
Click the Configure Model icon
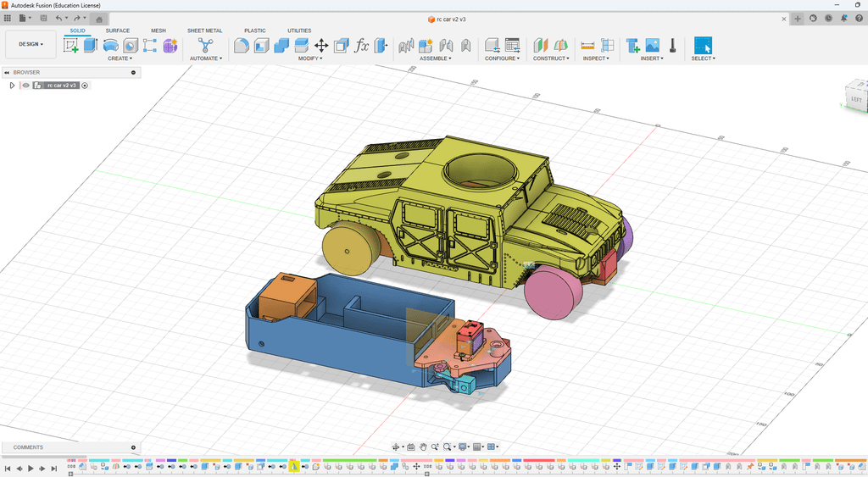click(x=492, y=46)
